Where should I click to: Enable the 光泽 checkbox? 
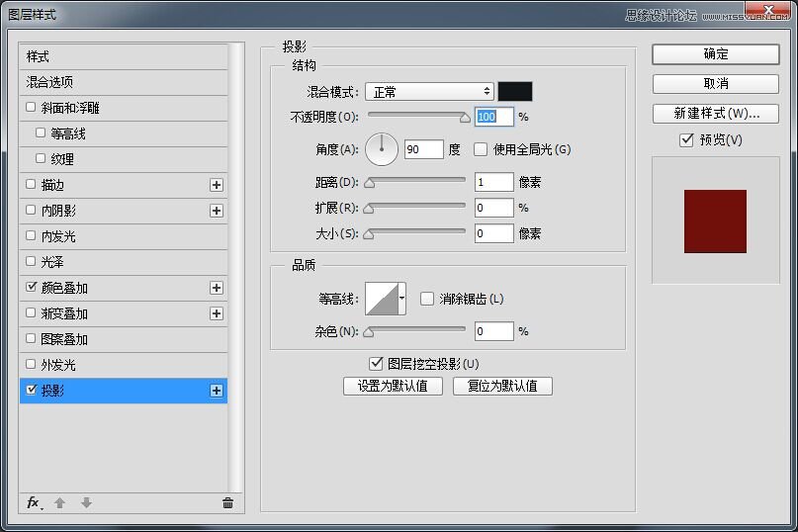31,261
